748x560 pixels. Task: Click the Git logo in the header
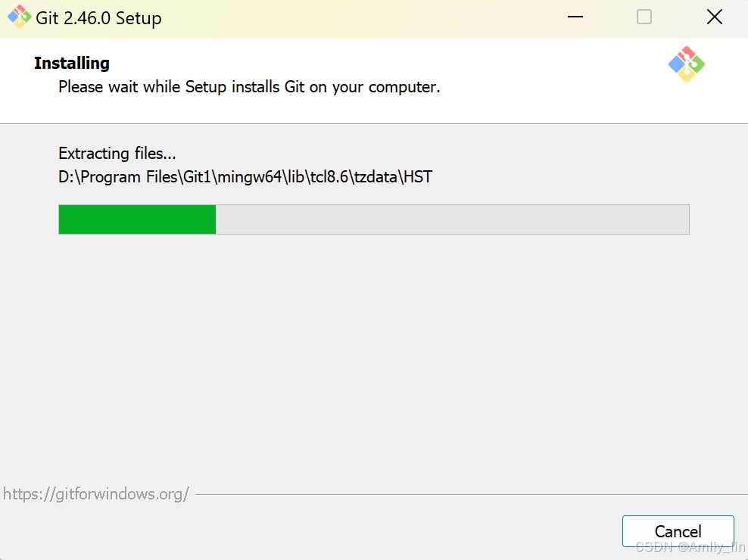tap(687, 64)
